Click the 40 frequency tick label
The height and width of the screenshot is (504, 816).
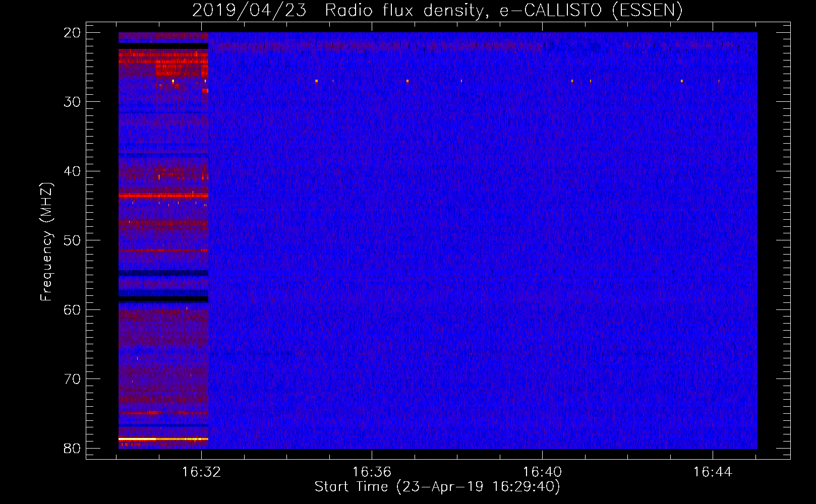click(72, 171)
